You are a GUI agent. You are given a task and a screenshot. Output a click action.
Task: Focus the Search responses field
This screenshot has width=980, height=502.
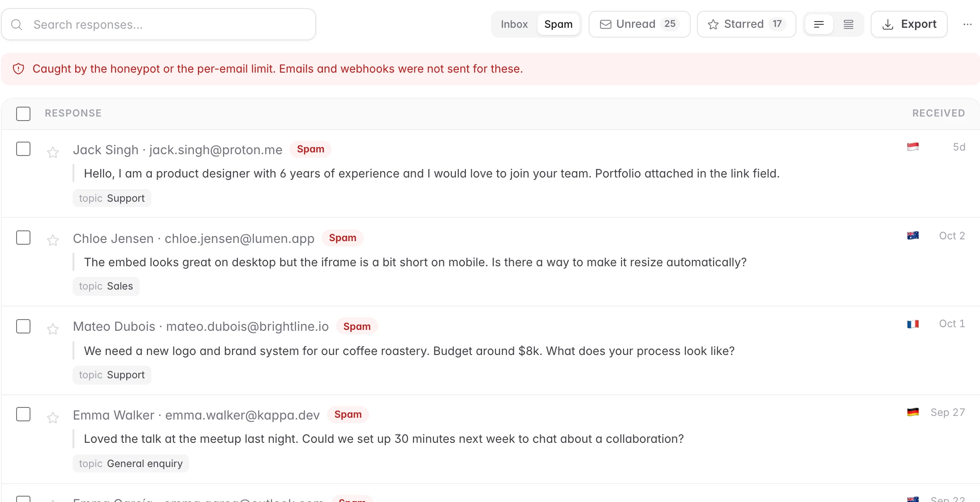pyautogui.click(x=159, y=25)
